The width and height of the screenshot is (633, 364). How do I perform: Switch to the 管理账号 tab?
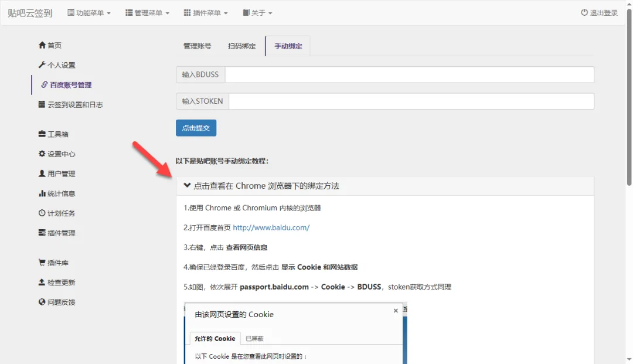pyautogui.click(x=197, y=46)
